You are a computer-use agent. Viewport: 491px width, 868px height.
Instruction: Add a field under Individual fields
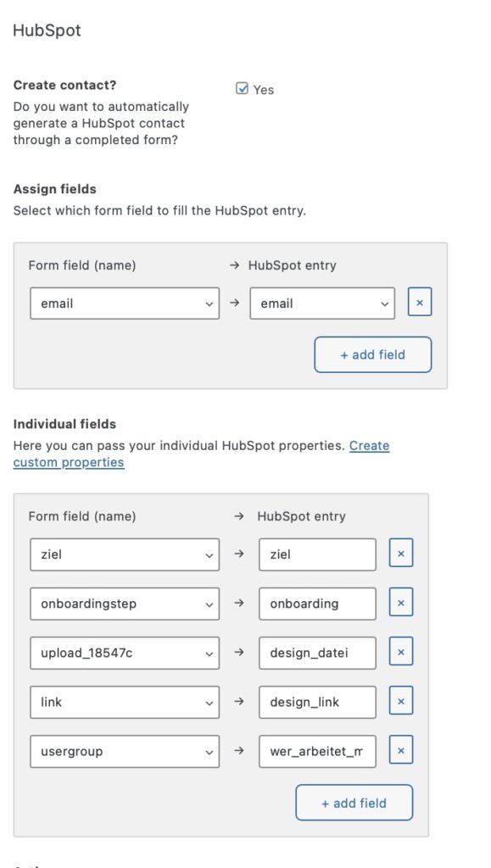(354, 802)
